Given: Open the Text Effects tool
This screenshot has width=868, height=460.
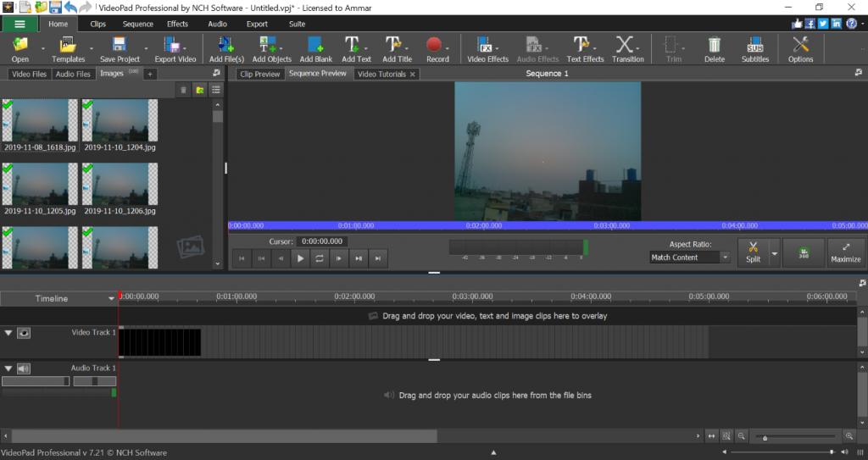Looking at the screenshot, I should coord(585,49).
